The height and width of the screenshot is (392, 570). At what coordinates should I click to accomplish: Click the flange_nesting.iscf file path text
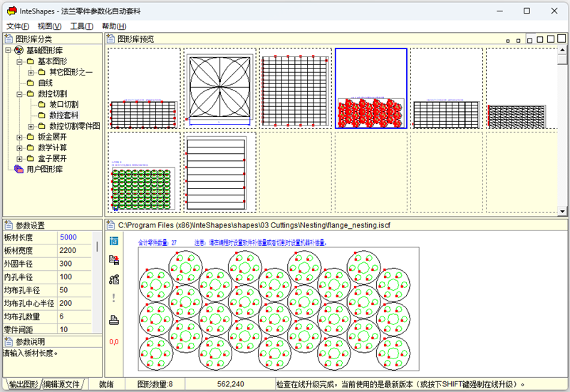[254, 225]
